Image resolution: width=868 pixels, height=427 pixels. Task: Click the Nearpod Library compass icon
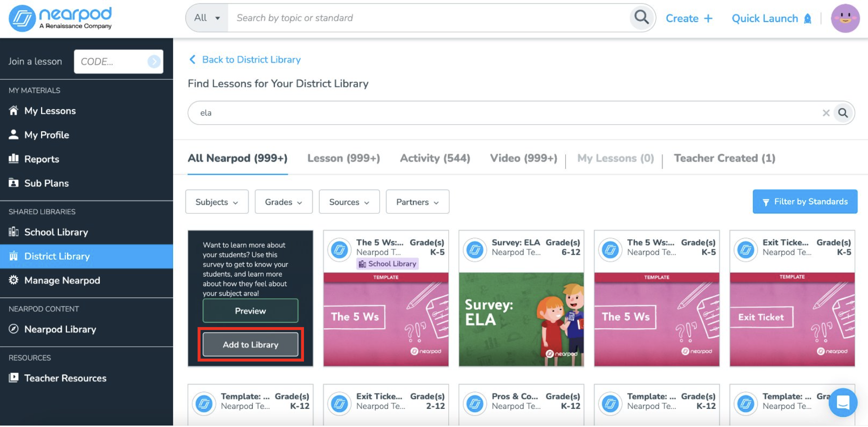(x=14, y=329)
